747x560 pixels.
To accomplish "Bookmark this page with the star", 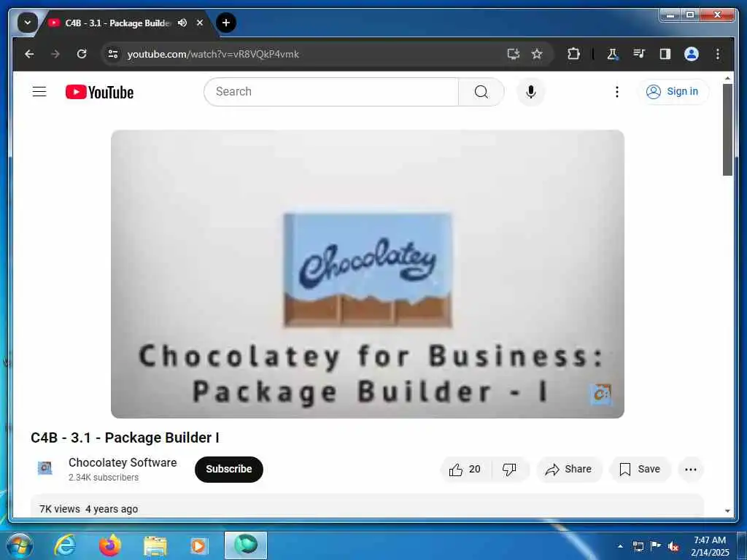I will (x=537, y=54).
